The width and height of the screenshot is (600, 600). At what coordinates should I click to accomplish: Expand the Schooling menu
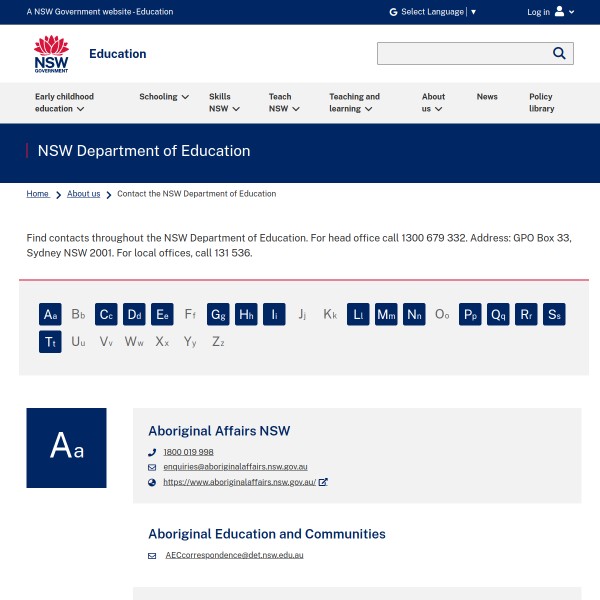click(x=164, y=97)
